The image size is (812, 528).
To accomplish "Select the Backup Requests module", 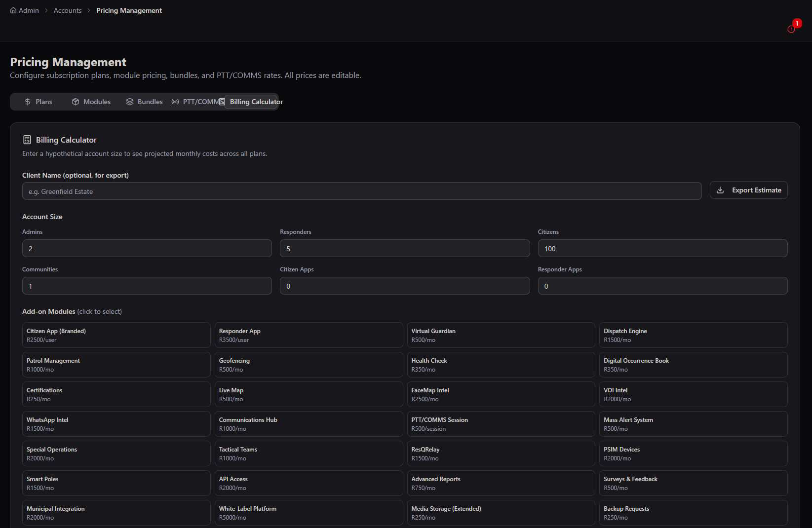I will click(694, 513).
